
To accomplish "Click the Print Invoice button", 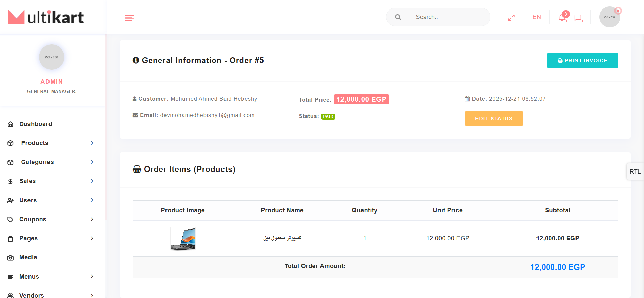I will 582,60.
